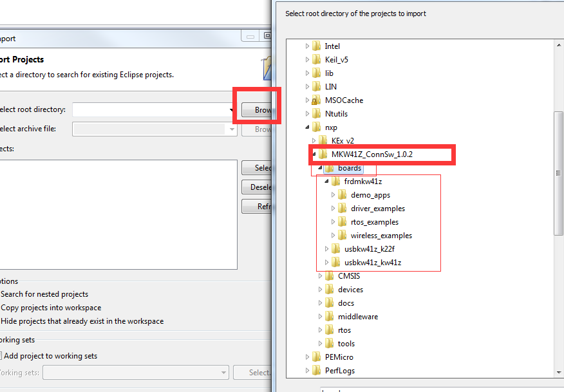Image resolution: width=564 pixels, height=392 pixels.
Task: Toggle Add project to working sets checkbox
Action: tap(1, 356)
